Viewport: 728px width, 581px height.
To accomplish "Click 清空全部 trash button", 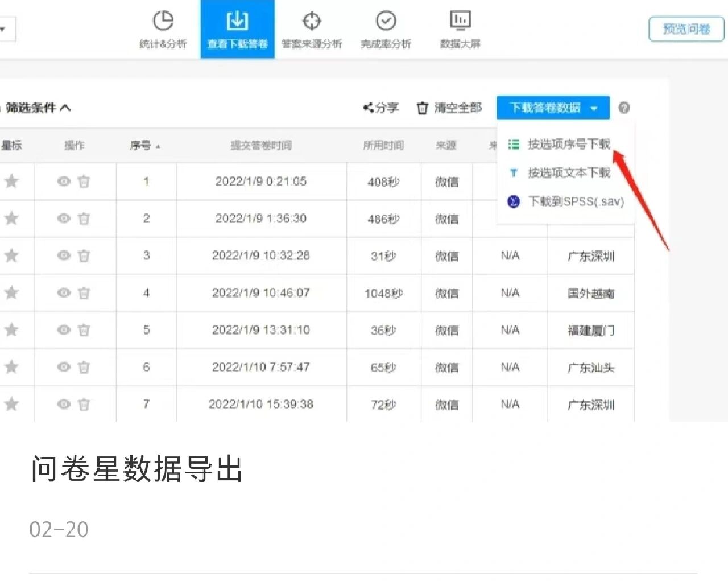I will coord(449,108).
